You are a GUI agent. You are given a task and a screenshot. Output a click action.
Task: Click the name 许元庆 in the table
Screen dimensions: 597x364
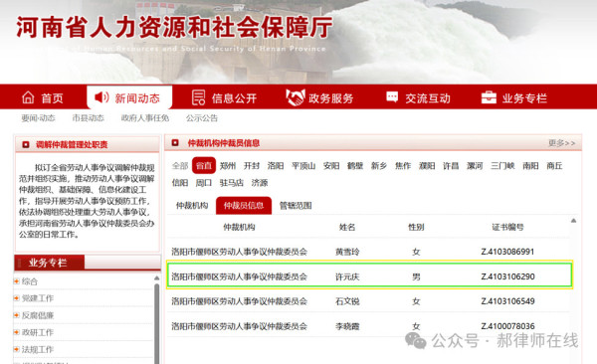(347, 276)
